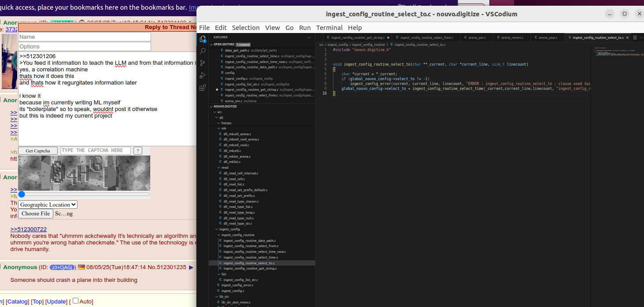Open Explorer panel more actions menu
644x307 pixels.
coord(309,37)
